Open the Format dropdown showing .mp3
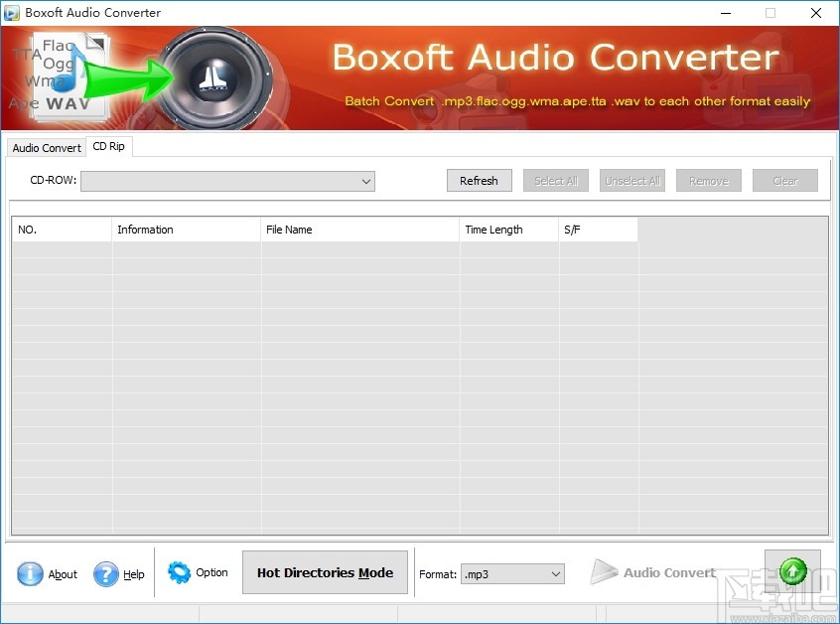The height and width of the screenshot is (624, 840). pos(512,573)
